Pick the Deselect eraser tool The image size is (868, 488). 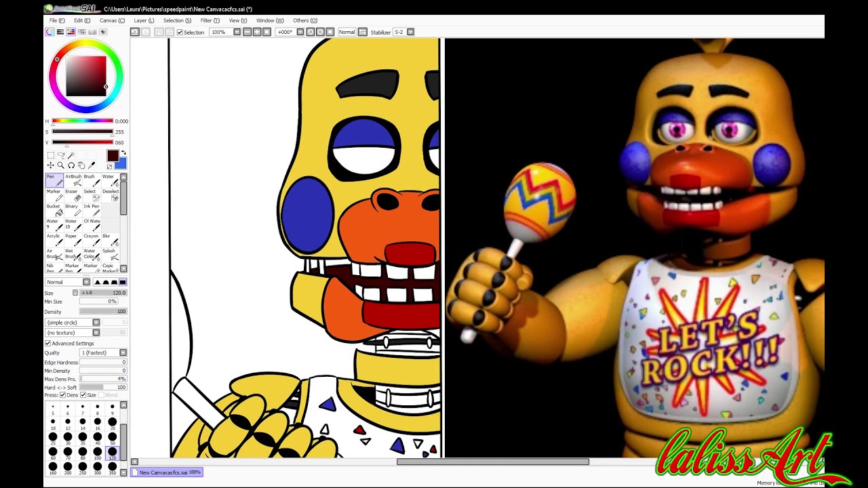pyautogui.click(x=110, y=195)
